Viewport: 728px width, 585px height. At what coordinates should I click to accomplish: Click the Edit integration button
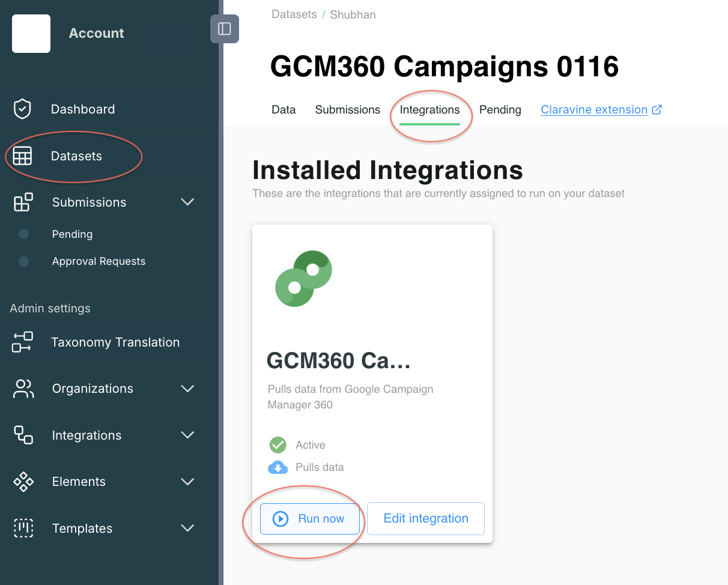(x=426, y=519)
